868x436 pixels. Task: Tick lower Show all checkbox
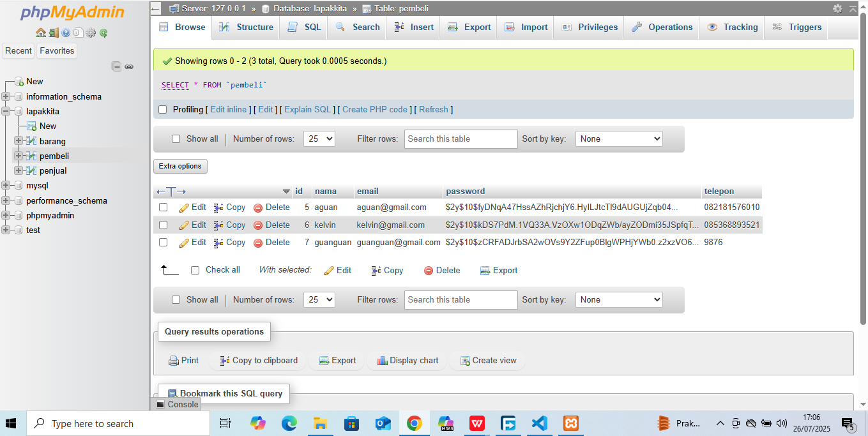176,299
